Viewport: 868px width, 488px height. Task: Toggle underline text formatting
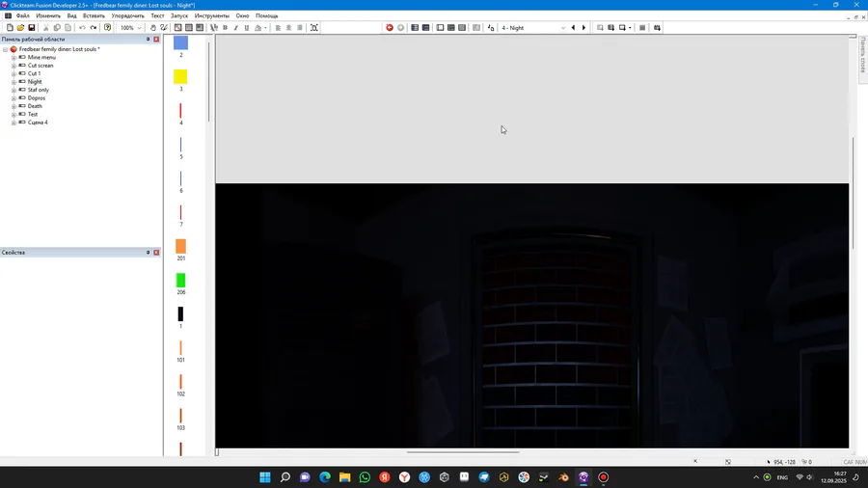(x=247, y=28)
